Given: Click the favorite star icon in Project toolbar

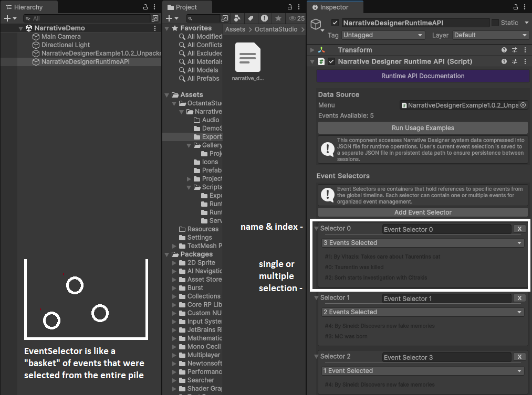Looking at the screenshot, I should click(x=278, y=18).
